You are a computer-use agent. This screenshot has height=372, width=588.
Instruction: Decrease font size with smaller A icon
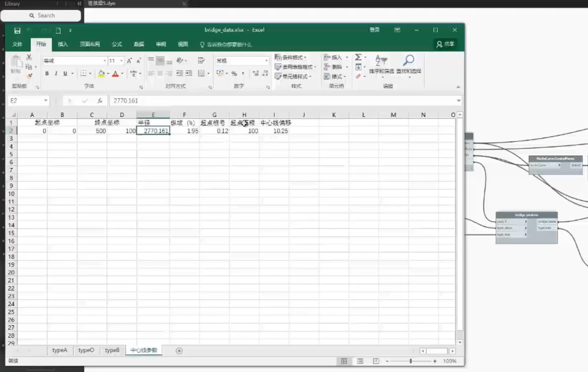[139, 61]
